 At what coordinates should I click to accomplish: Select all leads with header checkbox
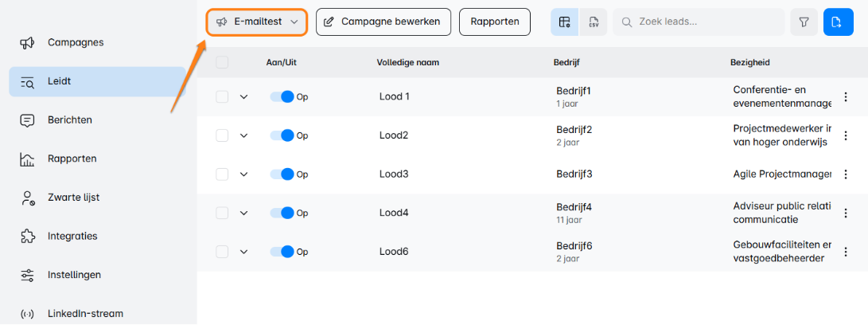(x=222, y=62)
